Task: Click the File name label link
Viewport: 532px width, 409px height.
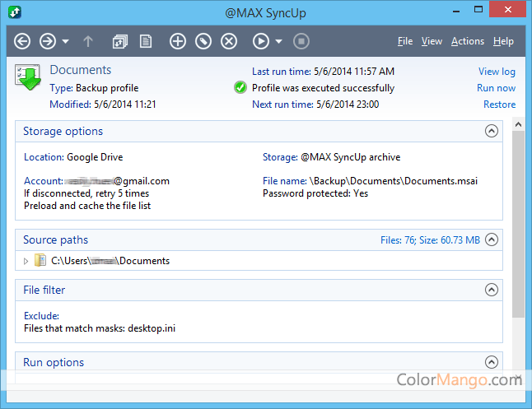Action: click(285, 181)
